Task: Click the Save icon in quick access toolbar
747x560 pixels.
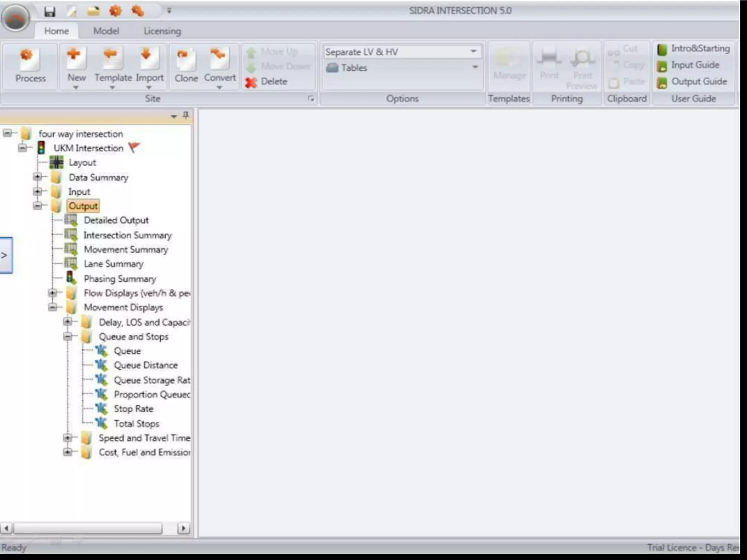Action: coord(50,12)
